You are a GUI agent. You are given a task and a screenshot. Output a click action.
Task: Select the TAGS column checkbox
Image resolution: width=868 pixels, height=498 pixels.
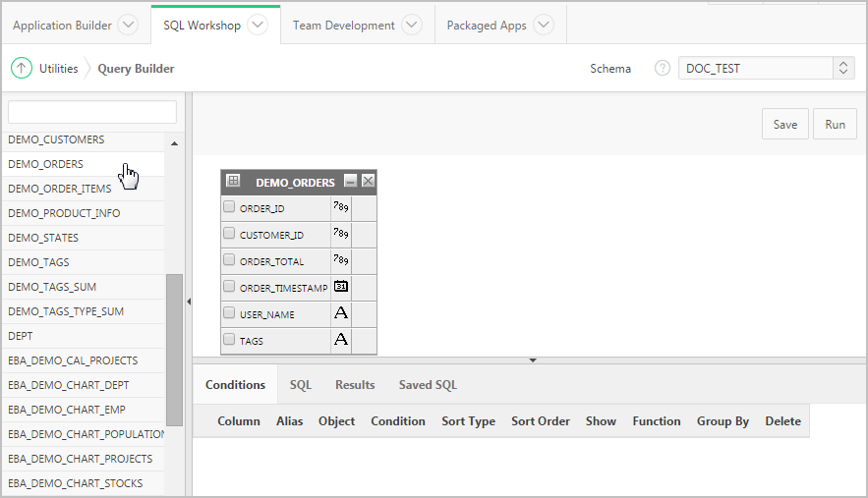coord(229,340)
